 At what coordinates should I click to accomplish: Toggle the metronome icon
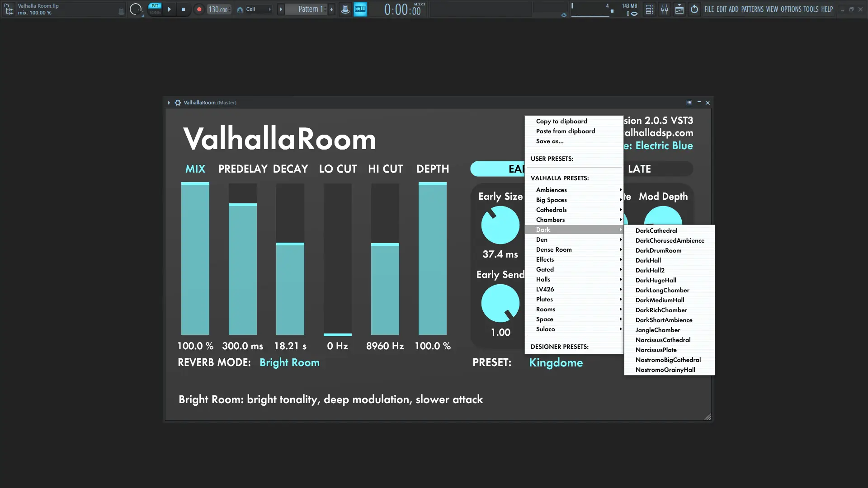coord(345,9)
